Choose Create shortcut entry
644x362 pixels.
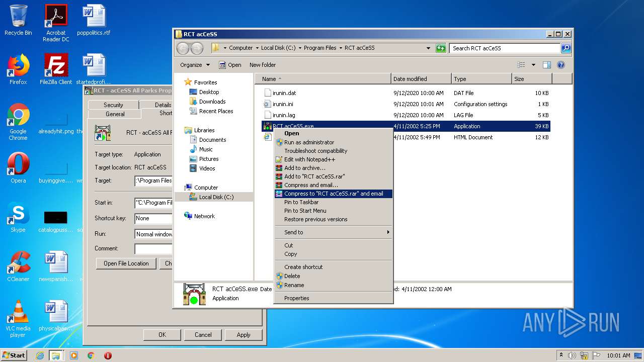[x=333, y=267]
